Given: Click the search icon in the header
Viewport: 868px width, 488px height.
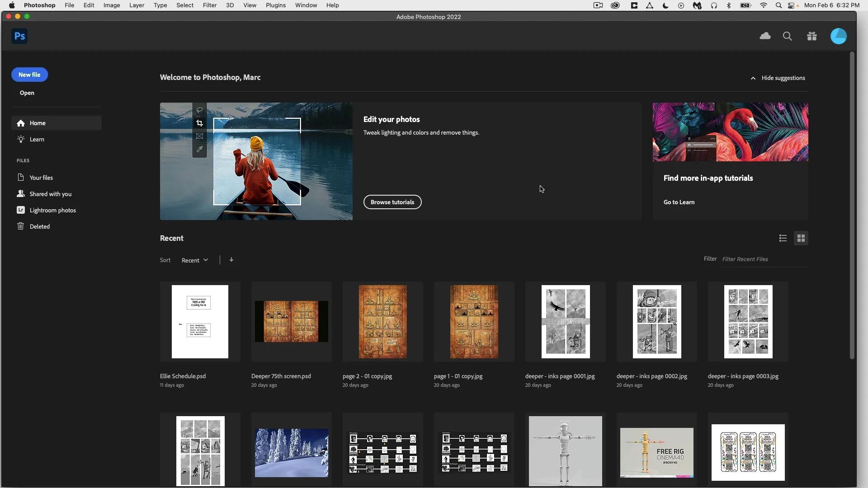Looking at the screenshot, I should tap(788, 36).
